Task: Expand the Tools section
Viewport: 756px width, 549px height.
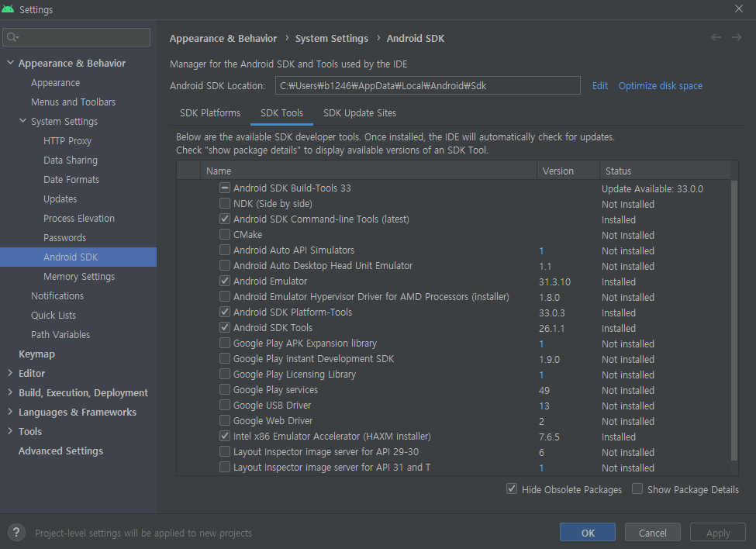Action: [10, 431]
